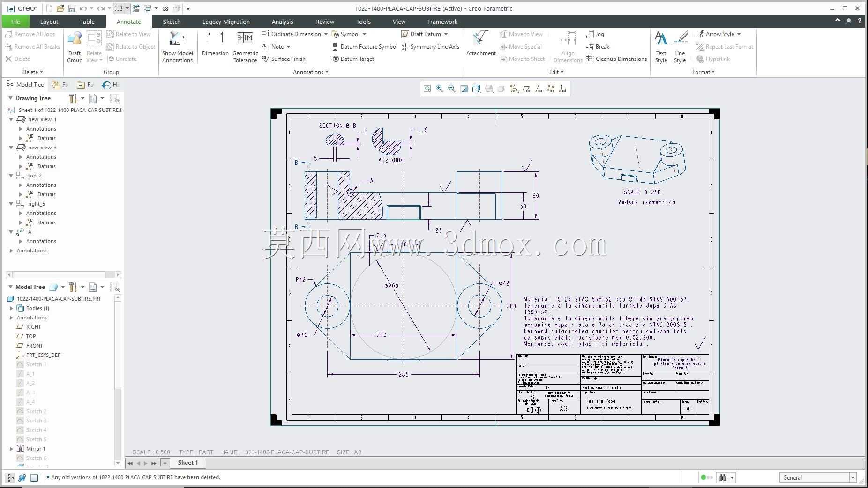Viewport: 868px width, 488px height.
Task: Open the File menu
Action: tap(15, 22)
